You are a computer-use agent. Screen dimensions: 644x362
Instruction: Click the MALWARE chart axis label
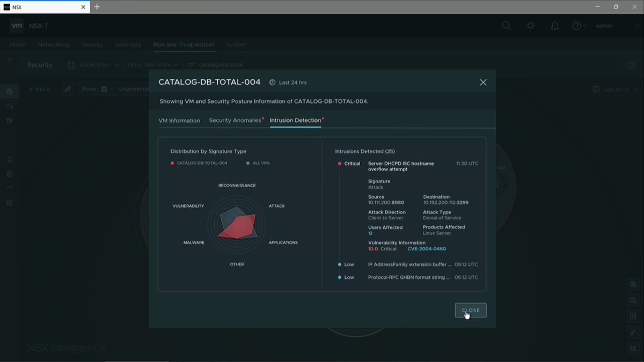(194, 242)
